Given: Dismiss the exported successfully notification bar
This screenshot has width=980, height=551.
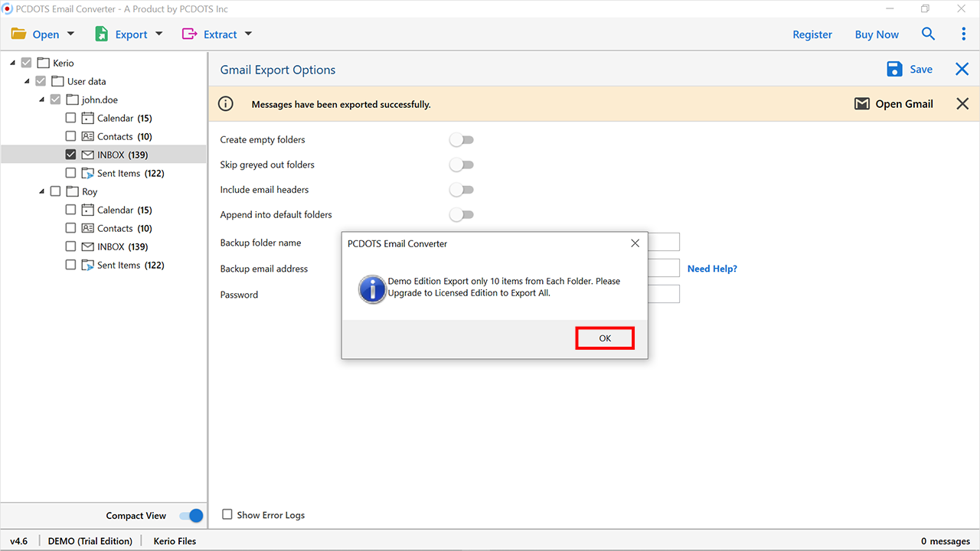Looking at the screenshot, I should 962,104.
